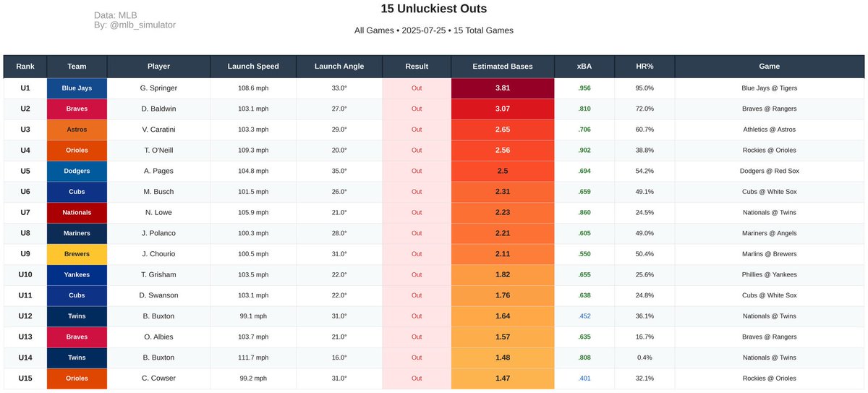Click the 108.6 mph launch speed
Image resolution: width=868 pixels, height=393 pixels.
click(x=253, y=88)
